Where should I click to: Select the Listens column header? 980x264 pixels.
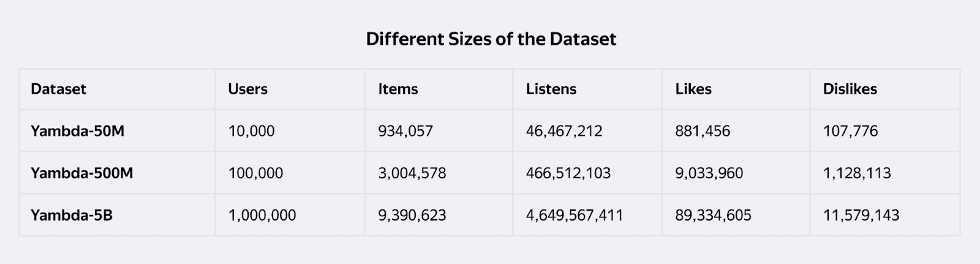551,89
